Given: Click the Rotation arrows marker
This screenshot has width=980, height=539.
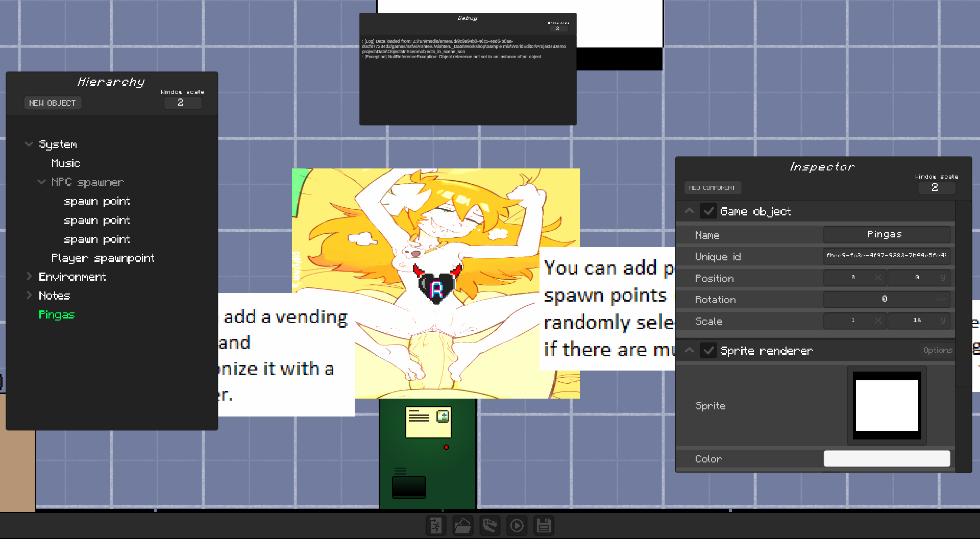Looking at the screenshot, I should [941, 299].
